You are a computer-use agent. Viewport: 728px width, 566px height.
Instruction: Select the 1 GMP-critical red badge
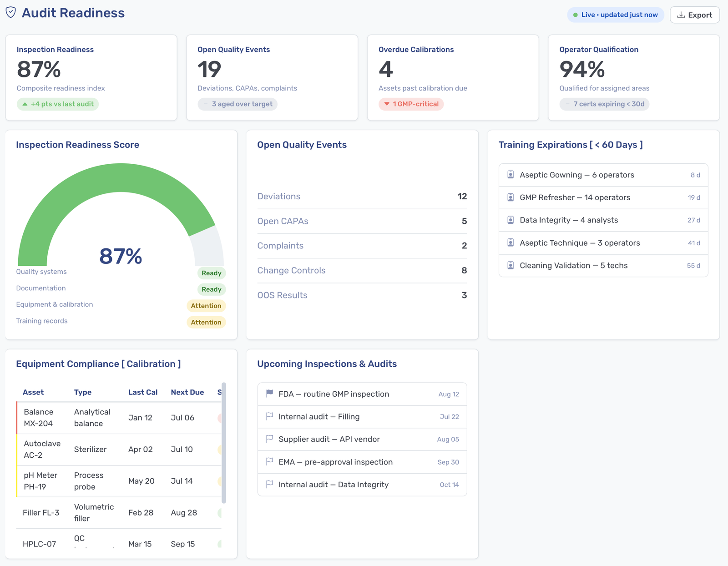(x=411, y=104)
